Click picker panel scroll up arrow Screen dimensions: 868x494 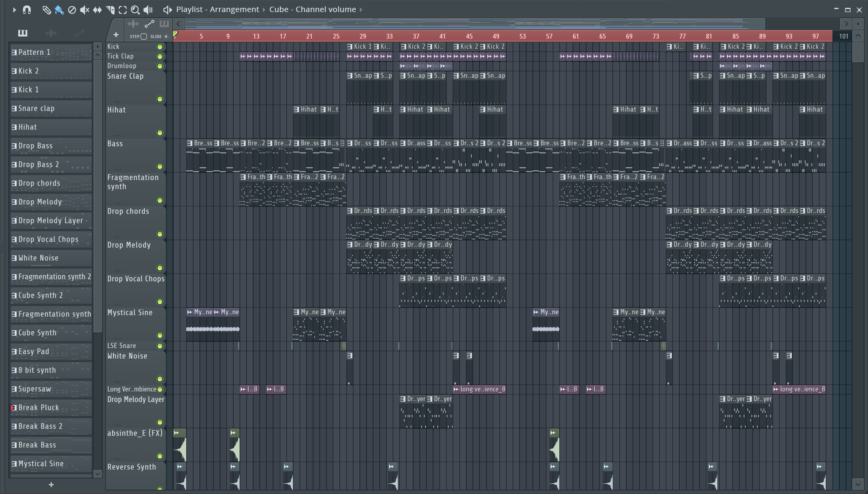click(x=98, y=55)
